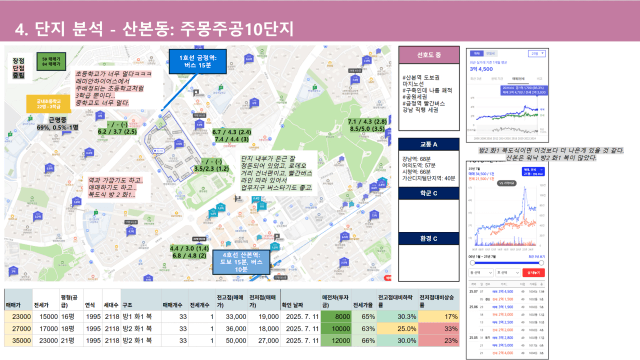Expand the first filter dropdown below the range slider
Screen dimensions: 640x360
pyautogui.click(x=481, y=272)
